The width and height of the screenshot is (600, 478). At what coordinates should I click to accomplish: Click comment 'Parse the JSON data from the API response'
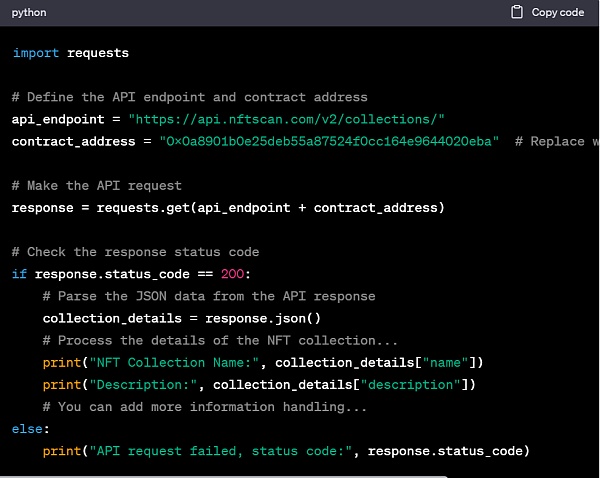(209, 296)
